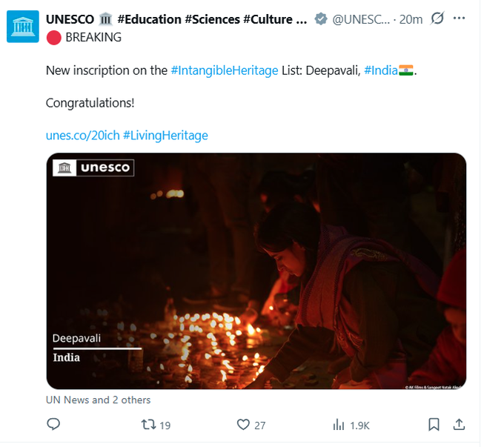Open the reply icon on the post

pyautogui.click(x=53, y=425)
